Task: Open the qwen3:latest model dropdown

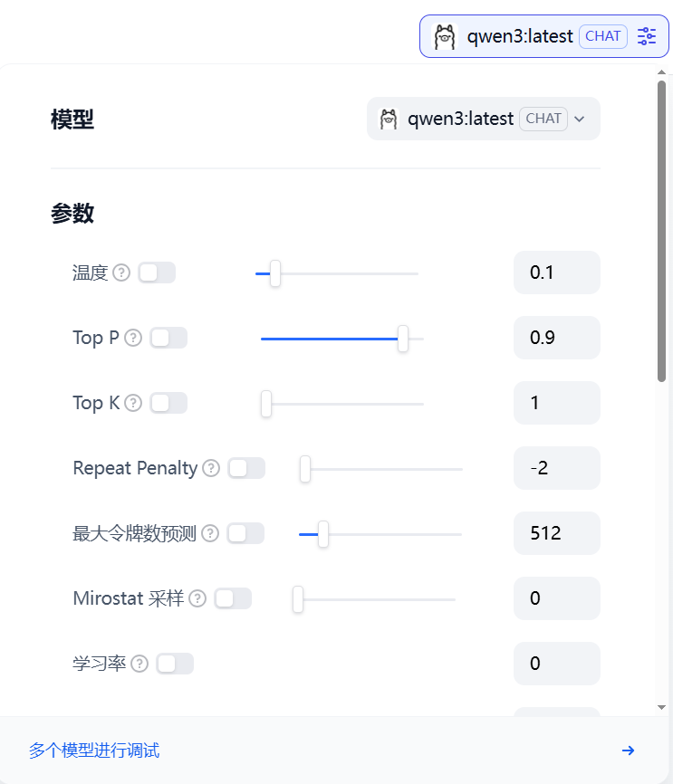Action: tap(484, 119)
